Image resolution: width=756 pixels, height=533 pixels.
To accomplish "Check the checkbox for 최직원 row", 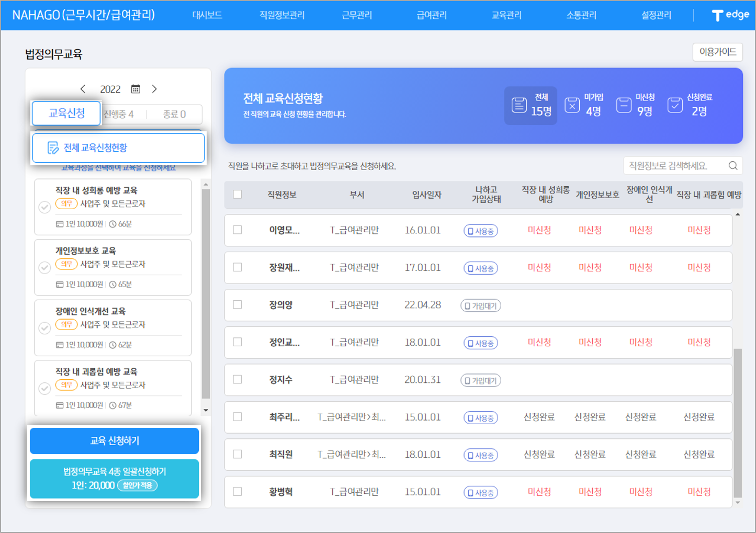I will [238, 454].
